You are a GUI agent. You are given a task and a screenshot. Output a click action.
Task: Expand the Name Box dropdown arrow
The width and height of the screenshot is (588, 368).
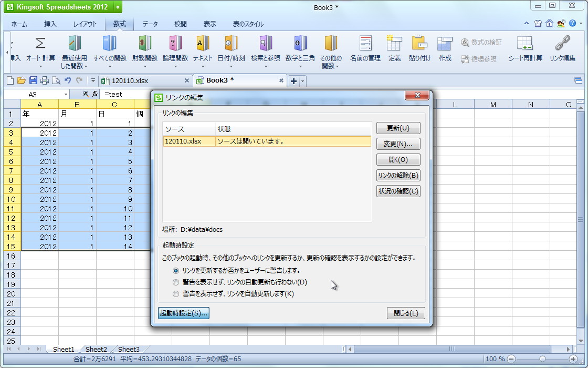coord(66,94)
